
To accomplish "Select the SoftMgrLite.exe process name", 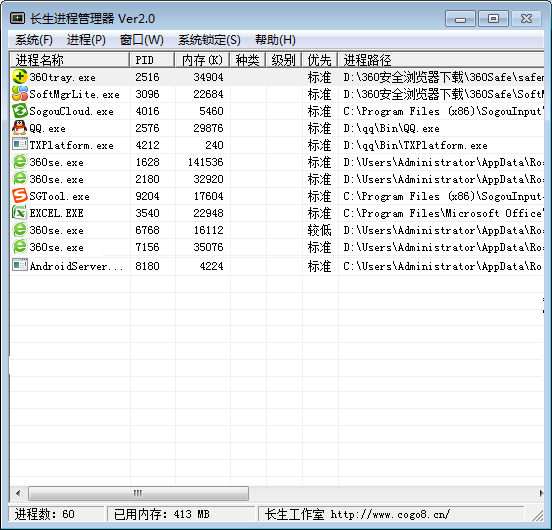I will [74, 94].
